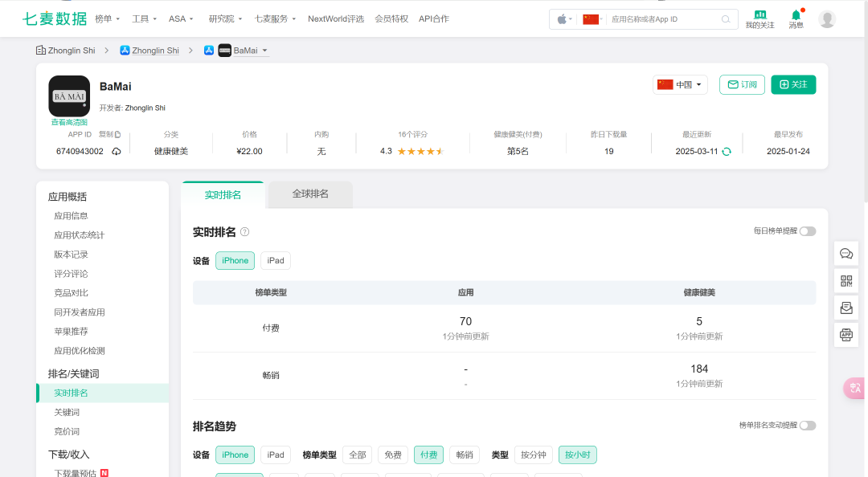Image resolution: width=868 pixels, height=477 pixels.
Task: Expand the 研究院 navigation dropdown
Action: click(225, 18)
